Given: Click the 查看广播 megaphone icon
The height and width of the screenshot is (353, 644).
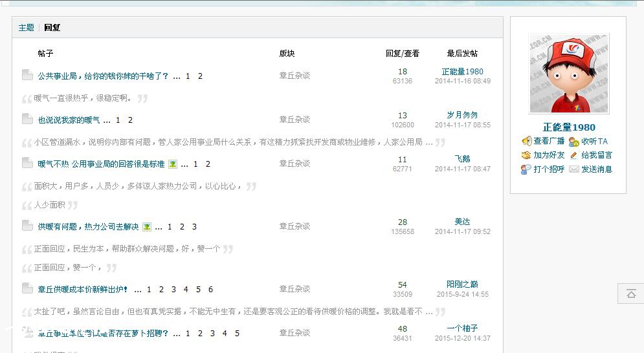Looking at the screenshot, I should (527, 141).
